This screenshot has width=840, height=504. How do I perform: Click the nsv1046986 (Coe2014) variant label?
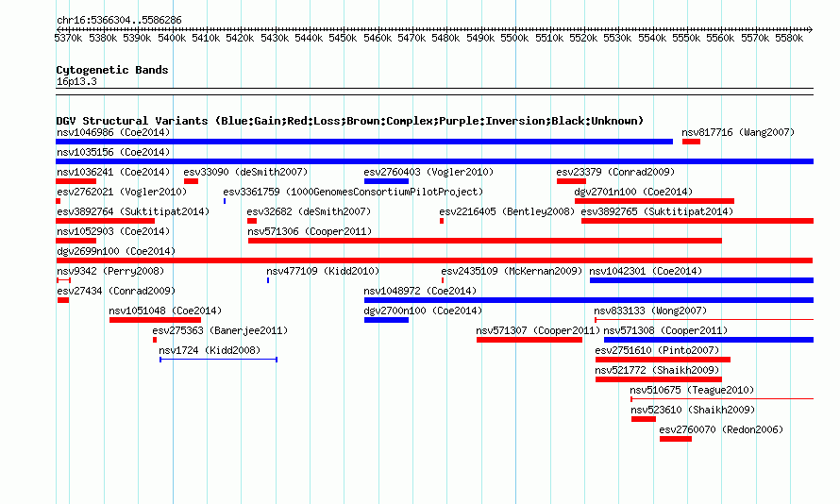coord(113,132)
